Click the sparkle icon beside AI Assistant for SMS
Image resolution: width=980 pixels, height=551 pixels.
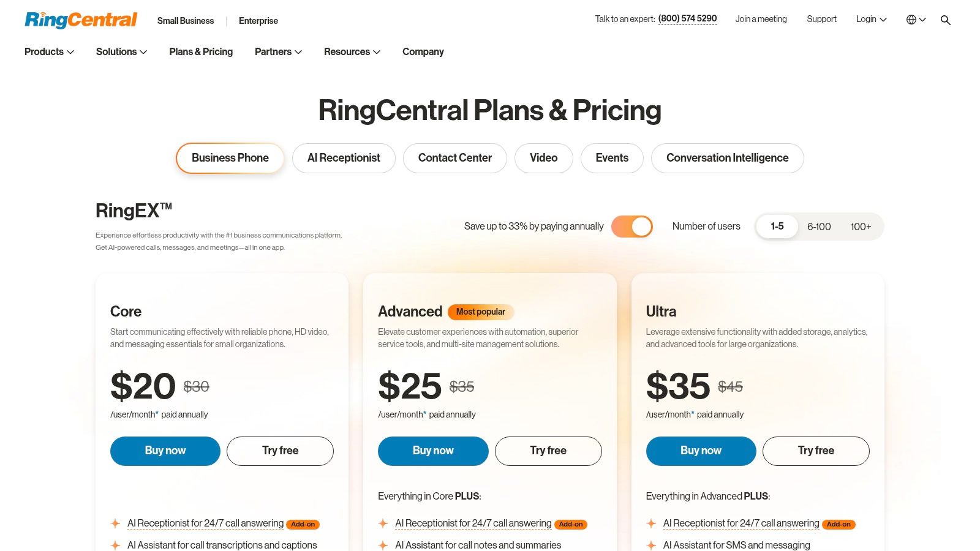pyautogui.click(x=650, y=545)
